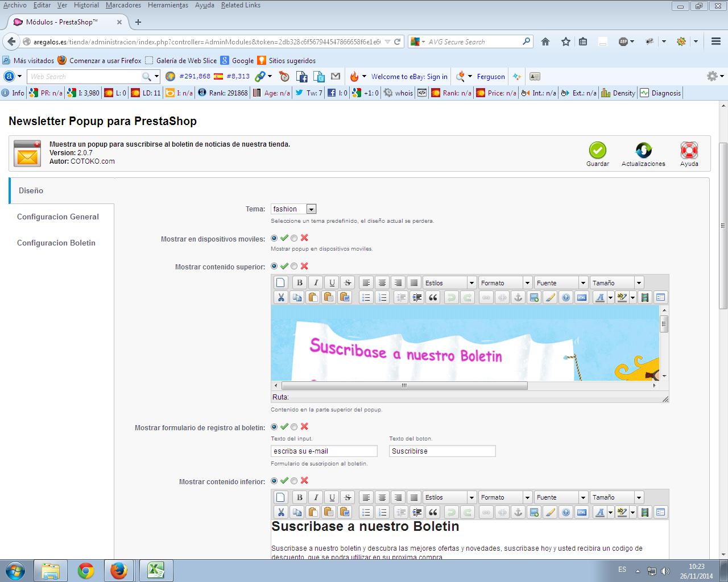
Task: Open the Formato dropdown in the upper editor
Action: (504, 282)
